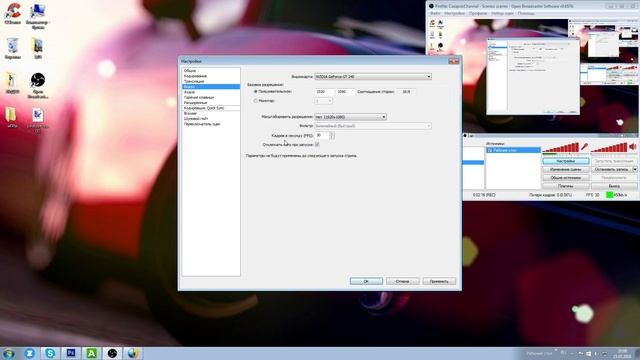Open the blue Z app in taskbar
The width and height of the screenshot is (640, 360).
coord(29,353)
